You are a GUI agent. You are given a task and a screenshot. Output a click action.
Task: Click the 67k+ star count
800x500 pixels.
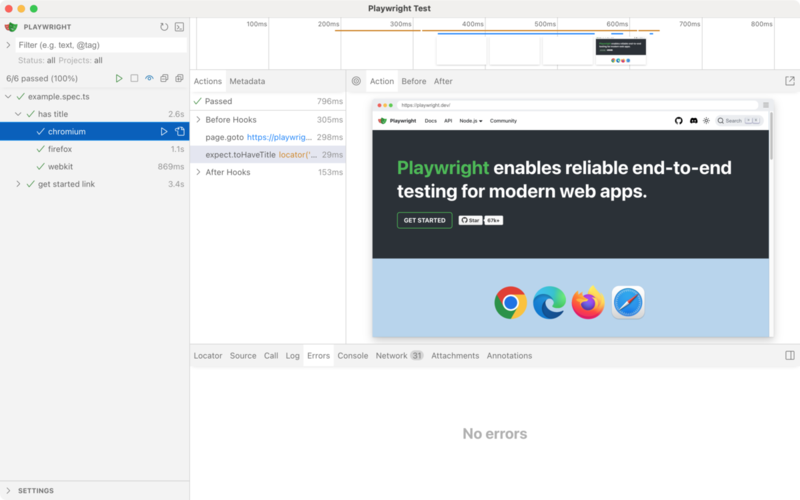tap(493, 220)
